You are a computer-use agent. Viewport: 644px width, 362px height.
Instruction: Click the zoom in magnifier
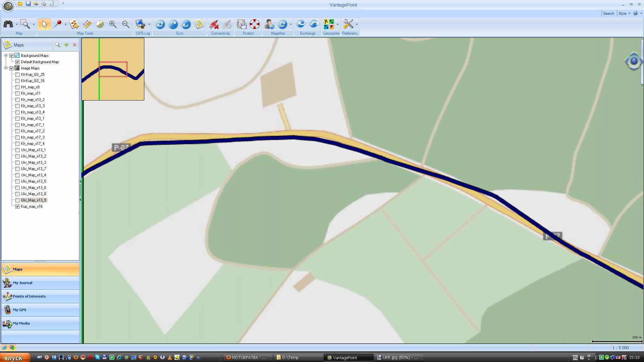coord(113,24)
